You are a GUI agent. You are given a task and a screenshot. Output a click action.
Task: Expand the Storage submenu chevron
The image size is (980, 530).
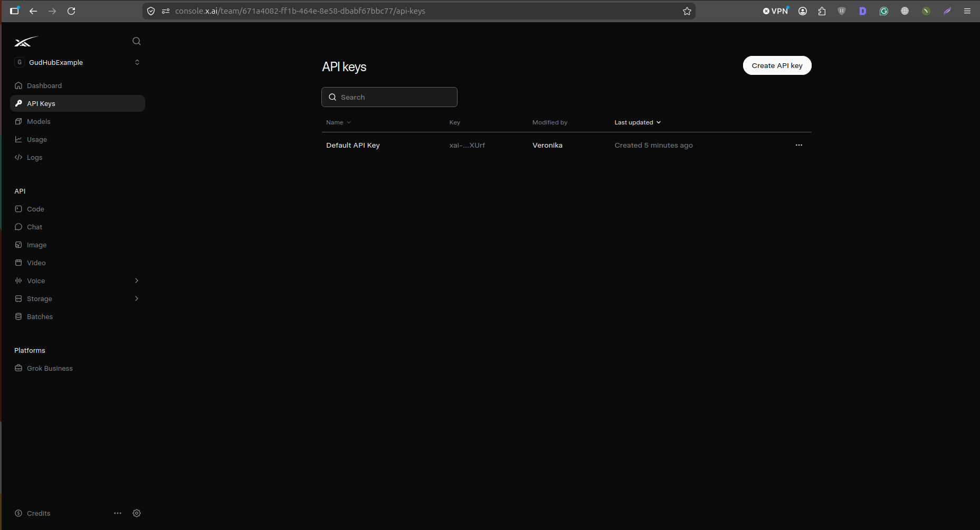(137, 298)
